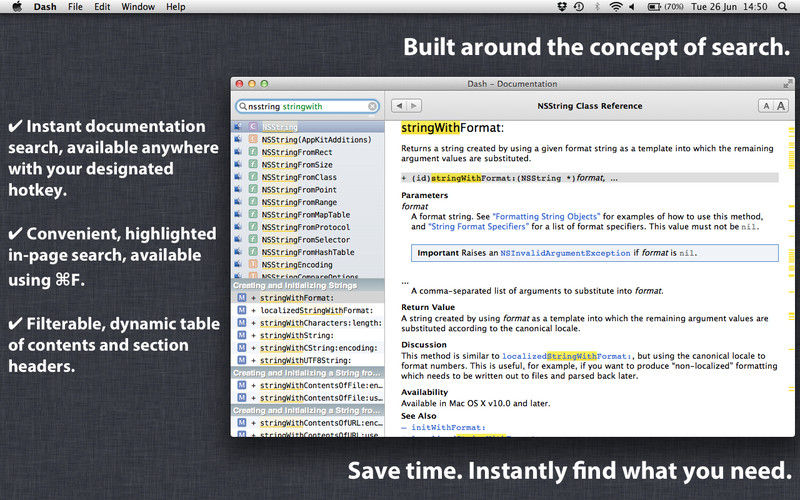Open the Apple menu
Image resolution: width=800 pixels, height=500 pixels.
click(x=17, y=7)
